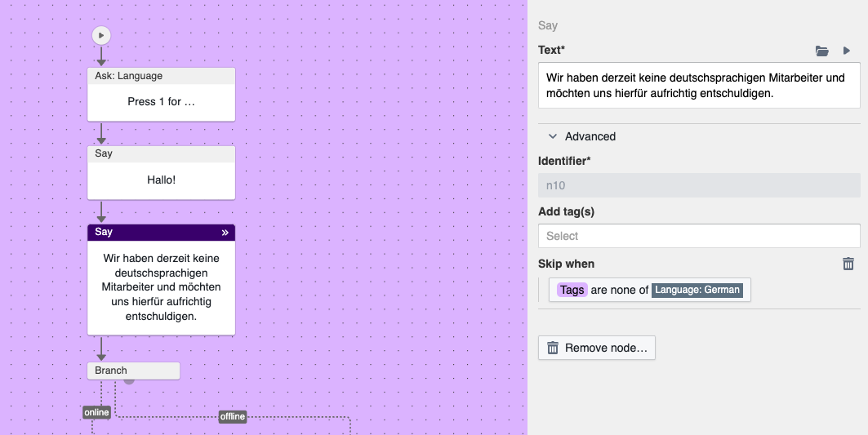This screenshot has height=435, width=868.
Task: Click the Language: German tag chip
Action: pos(697,290)
